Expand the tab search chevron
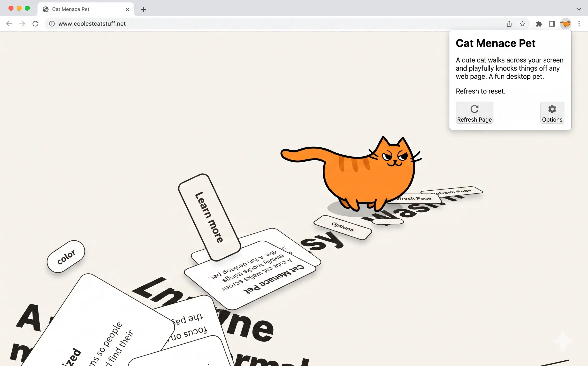588x366 pixels. (x=579, y=9)
